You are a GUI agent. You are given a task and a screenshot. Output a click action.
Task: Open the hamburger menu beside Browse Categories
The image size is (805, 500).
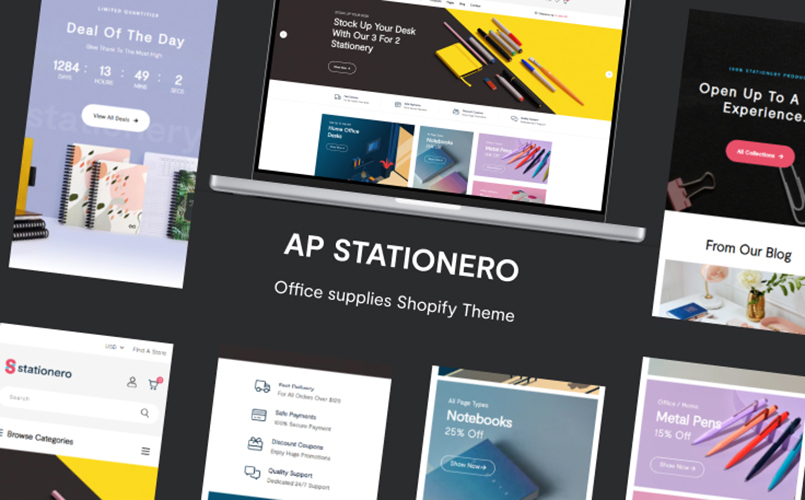(146, 451)
